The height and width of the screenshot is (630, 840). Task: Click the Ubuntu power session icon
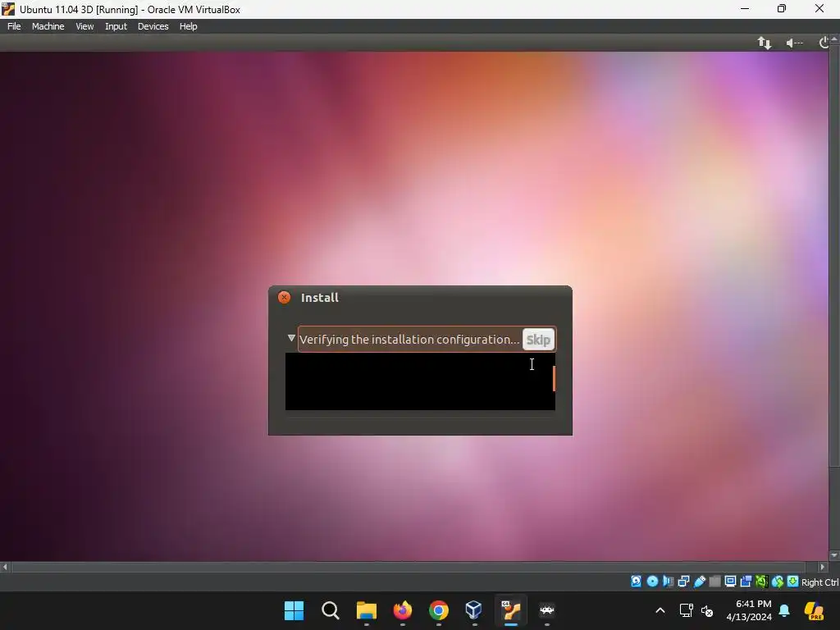pos(824,43)
